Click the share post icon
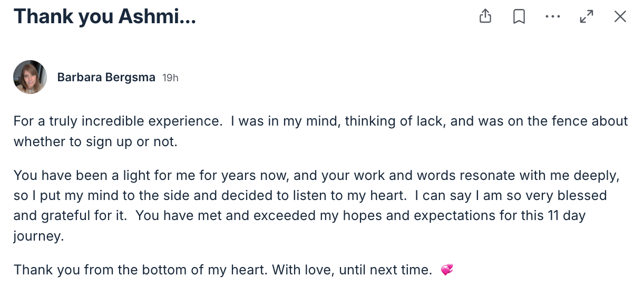 click(x=485, y=17)
